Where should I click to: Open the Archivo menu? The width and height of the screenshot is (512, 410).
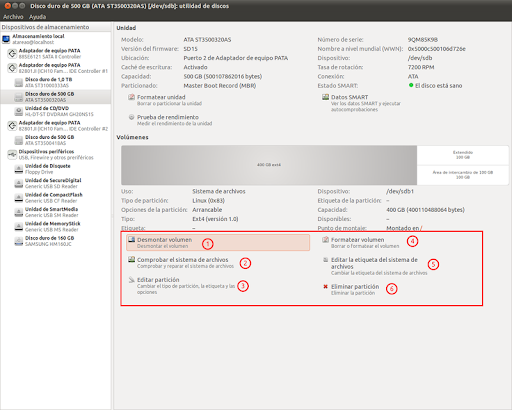pos(13,17)
